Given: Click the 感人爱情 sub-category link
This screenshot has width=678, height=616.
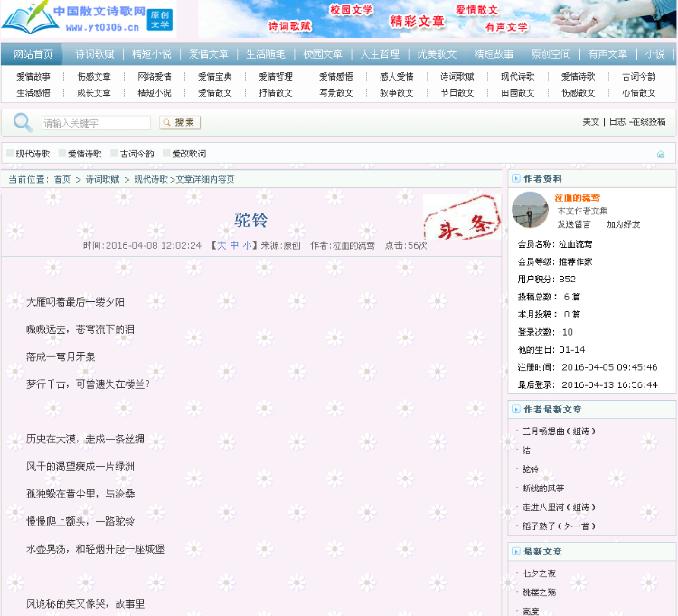Looking at the screenshot, I should [x=397, y=77].
